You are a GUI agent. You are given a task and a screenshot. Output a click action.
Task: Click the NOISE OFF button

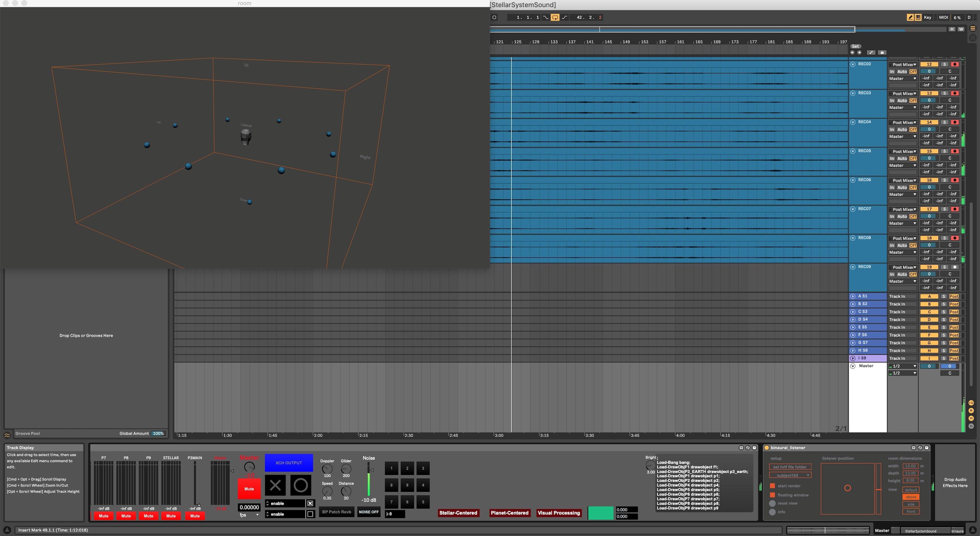coord(368,512)
